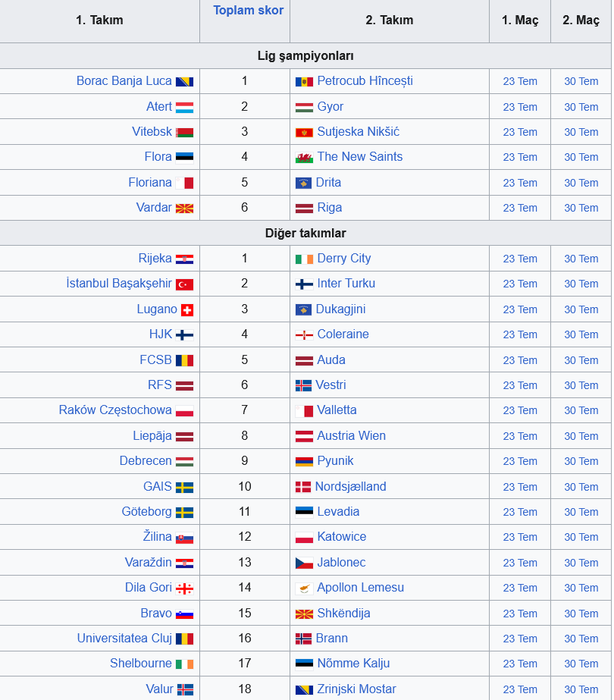
Task: Click the Czech flag beside Jablonec
Action: pos(304,563)
